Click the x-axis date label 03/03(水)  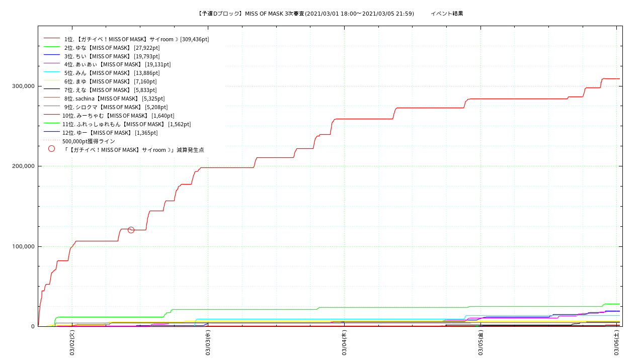click(x=208, y=343)
